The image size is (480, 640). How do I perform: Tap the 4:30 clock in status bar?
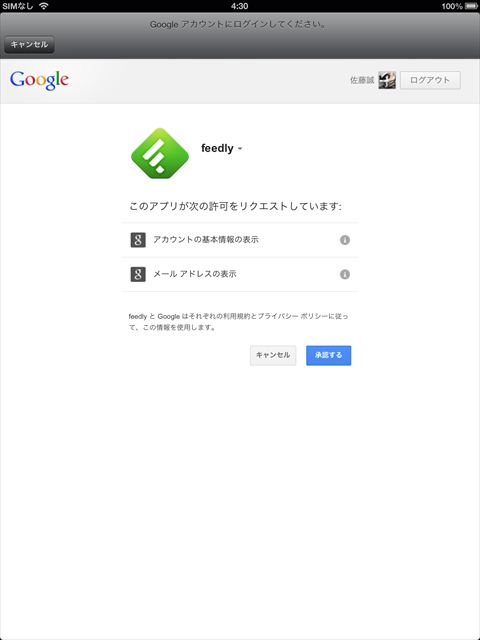tap(240, 6)
